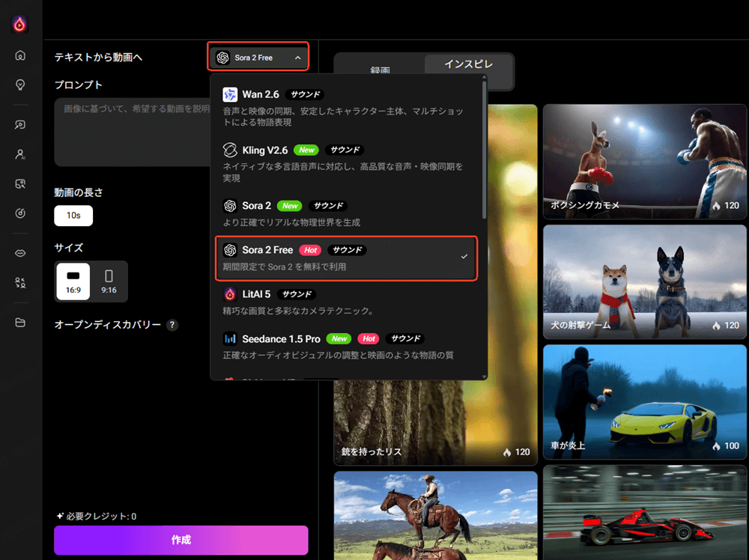749x560 pixels.
Task: Select the 16:9 landscape size option
Action: pos(73,281)
